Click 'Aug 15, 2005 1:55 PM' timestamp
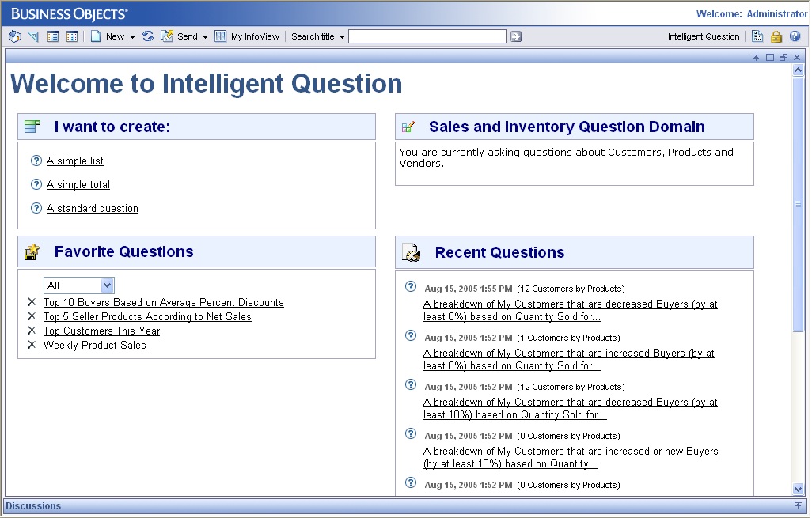 coord(469,289)
